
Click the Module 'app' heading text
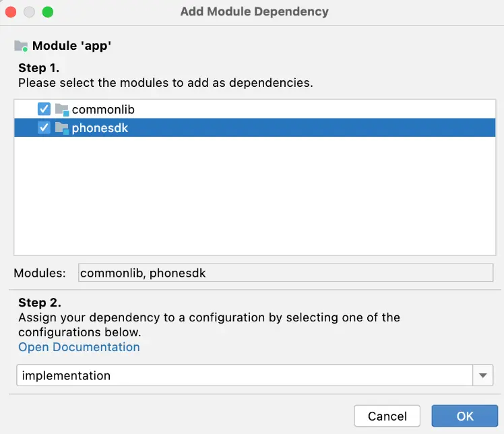71,46
